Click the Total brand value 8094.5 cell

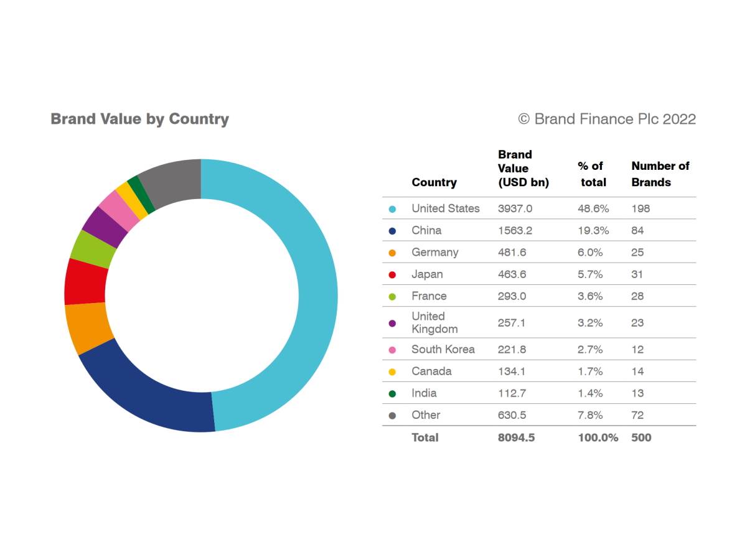516,437
